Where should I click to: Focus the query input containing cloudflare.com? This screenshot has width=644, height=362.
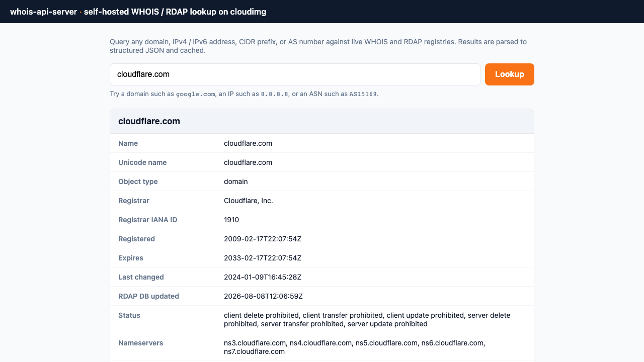coord(295,74)
